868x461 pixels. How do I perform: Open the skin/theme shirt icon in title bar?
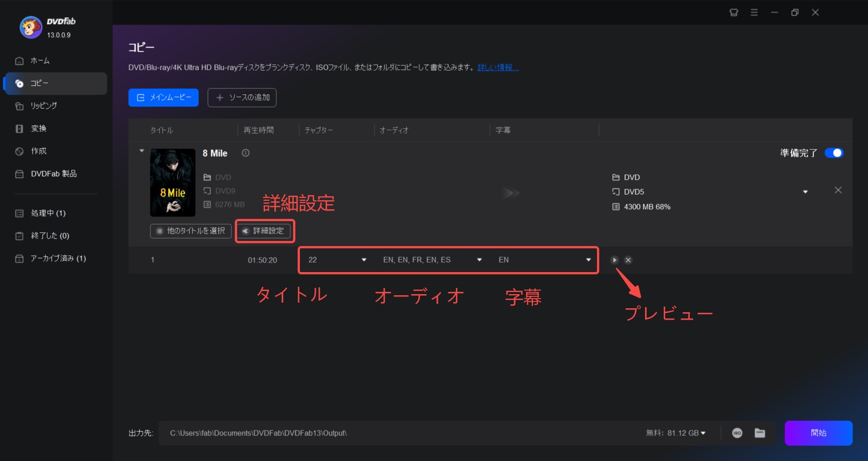point(734,12)
